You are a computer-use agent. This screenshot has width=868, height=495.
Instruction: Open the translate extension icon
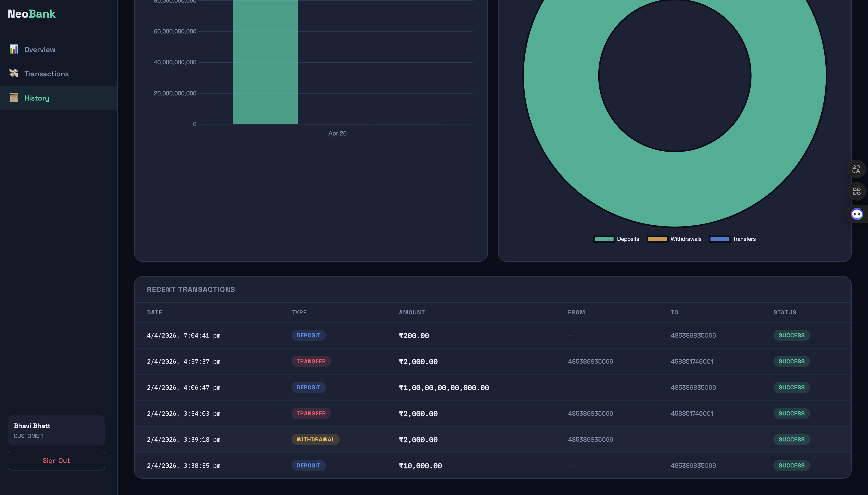point(856,169)
